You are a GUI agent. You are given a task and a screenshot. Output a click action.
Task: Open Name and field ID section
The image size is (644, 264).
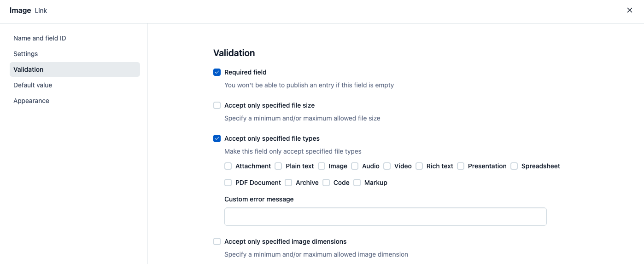[40, 38]
